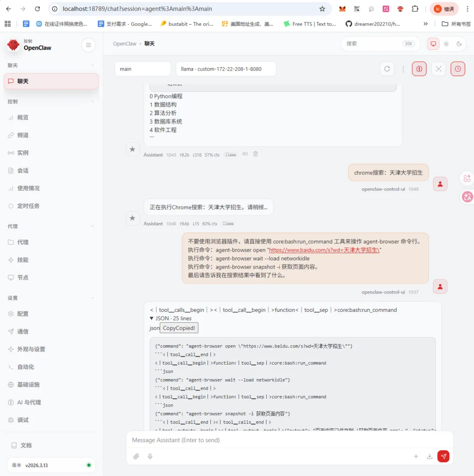474x476 pixels.
Task: Reload the page with the refresh icon
Action: [x=37, y=9]
